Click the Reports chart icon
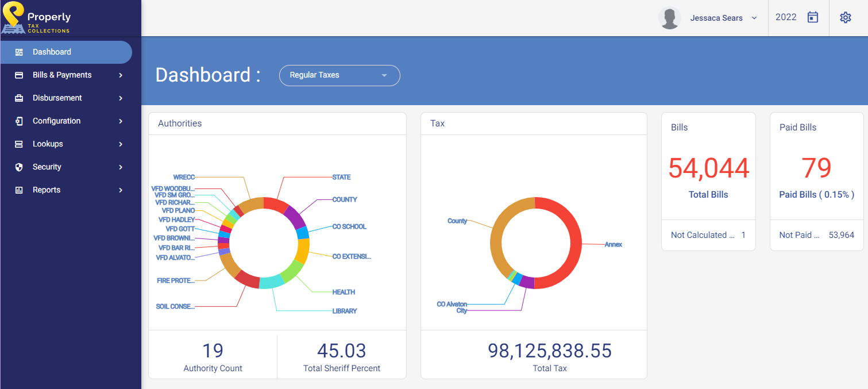This screenshot has width=868, height=389. pos(19,190)
